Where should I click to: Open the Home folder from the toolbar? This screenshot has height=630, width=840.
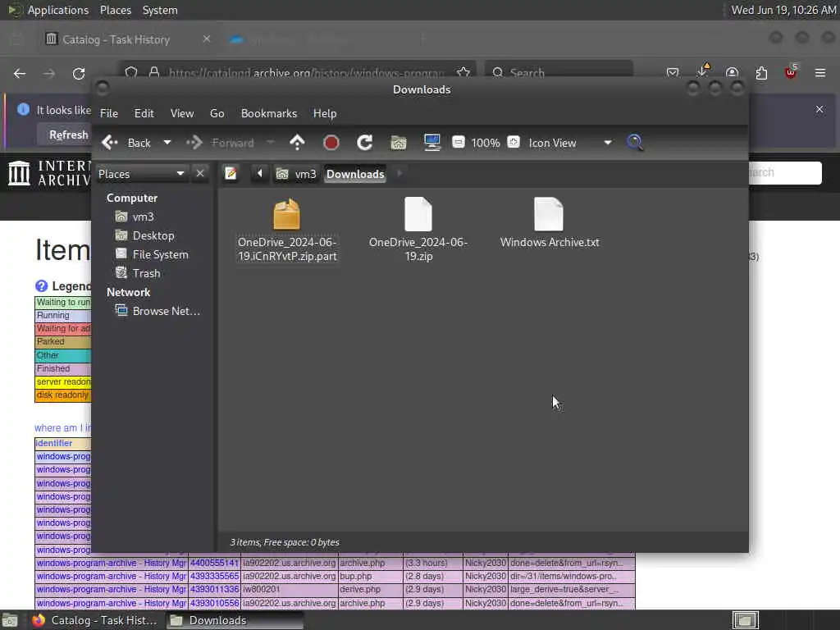coord(399,143)
